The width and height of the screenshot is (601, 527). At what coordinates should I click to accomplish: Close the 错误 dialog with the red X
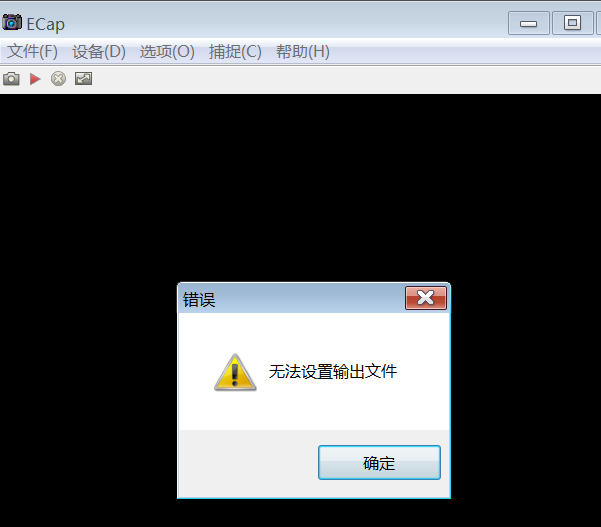[x=425, y=298]
